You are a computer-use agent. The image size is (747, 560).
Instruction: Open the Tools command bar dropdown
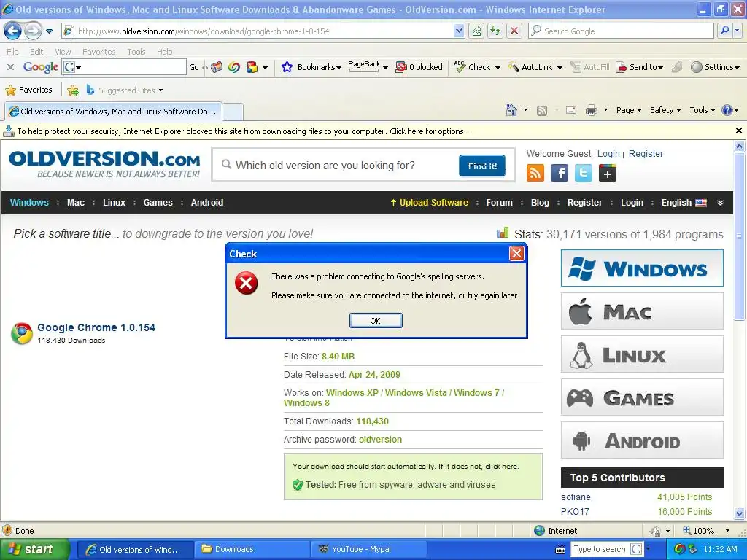[702, 111]
